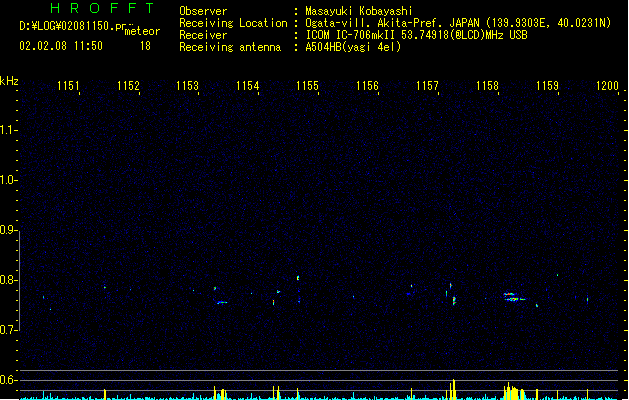Click the tallest yellow intensity peak after 1157
Screen dimensions: 629x400
tap(454, 389)
